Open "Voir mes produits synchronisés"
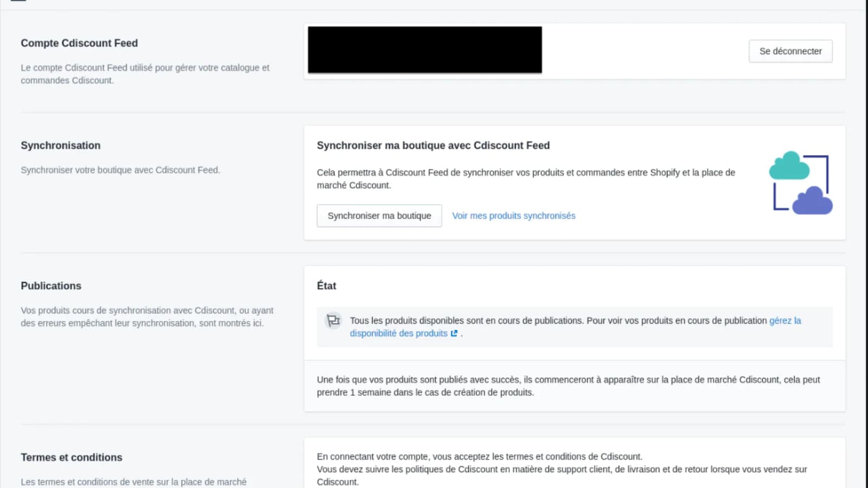This screenshot has width=868, height=488. (x=513, y=215)
